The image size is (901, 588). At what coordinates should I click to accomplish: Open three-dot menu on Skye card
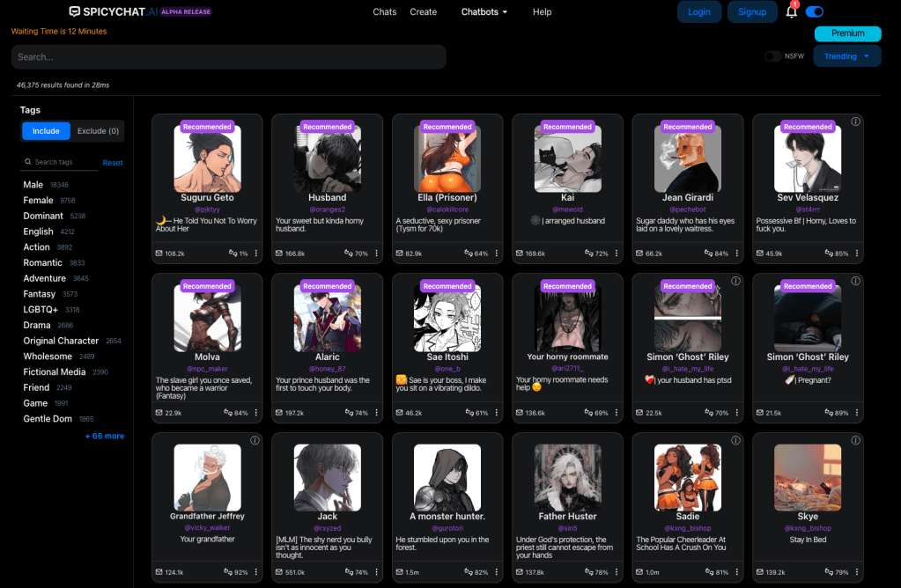click(x=857, y=573)
